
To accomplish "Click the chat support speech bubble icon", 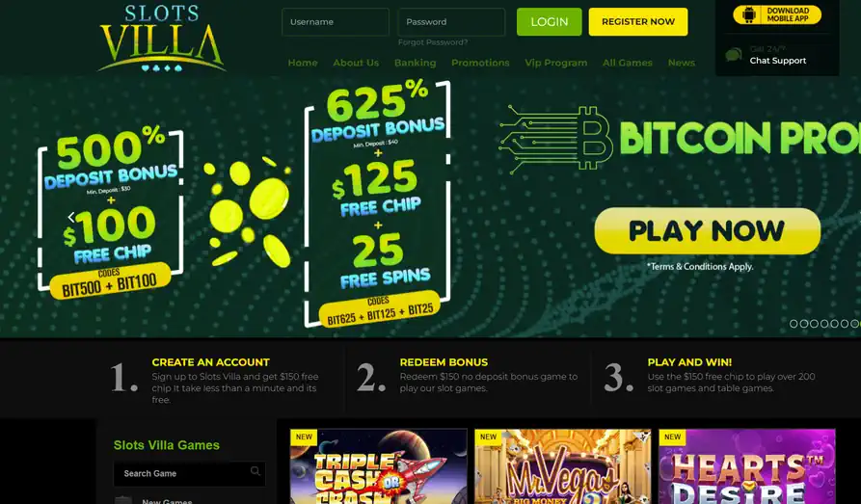I will click(734, 55).
